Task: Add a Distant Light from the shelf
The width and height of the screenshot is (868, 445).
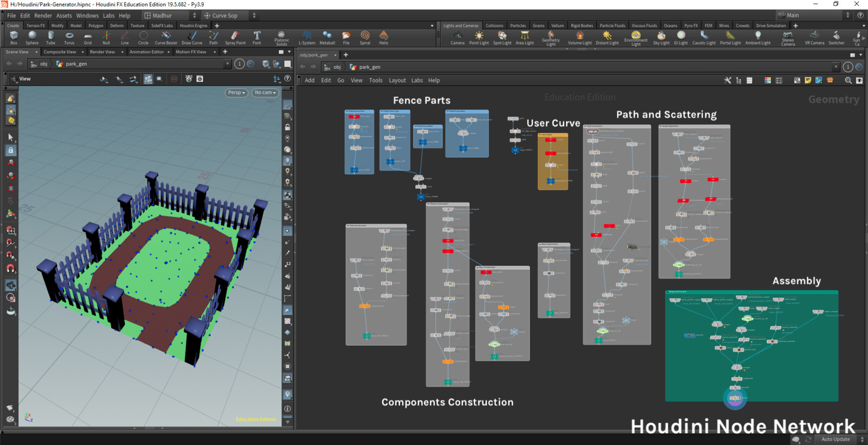Action: click(607, 37)
